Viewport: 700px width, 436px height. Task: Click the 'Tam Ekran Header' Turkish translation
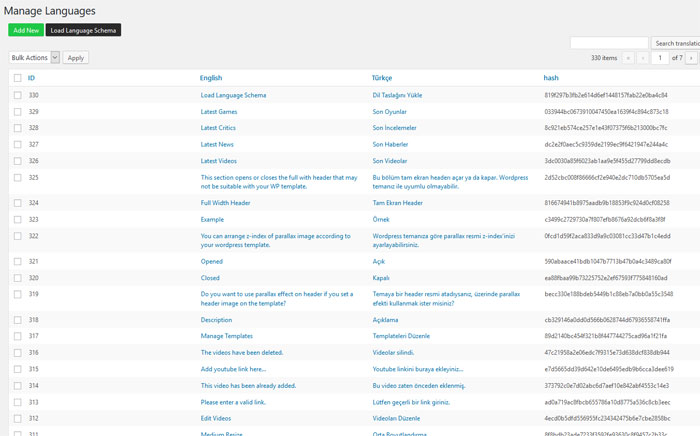[x=397, y=203]
